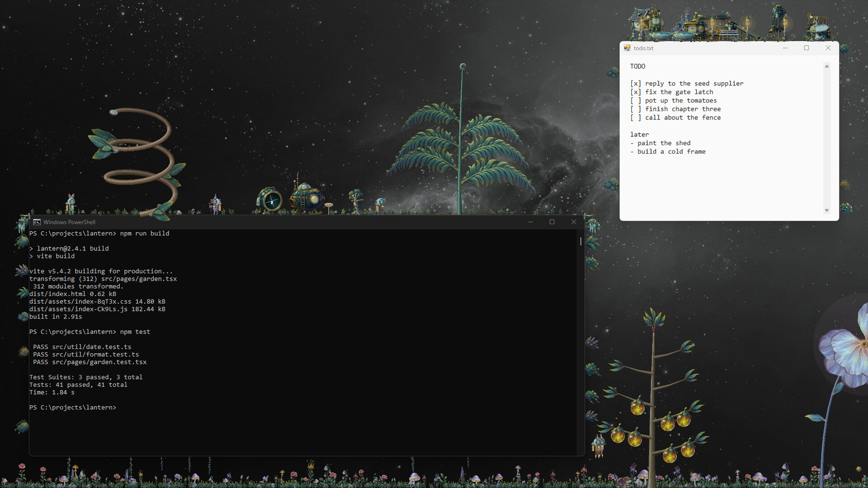Minimize the Windows PowerShell window
The image size is (868, 488).
(x=531, y=222)
